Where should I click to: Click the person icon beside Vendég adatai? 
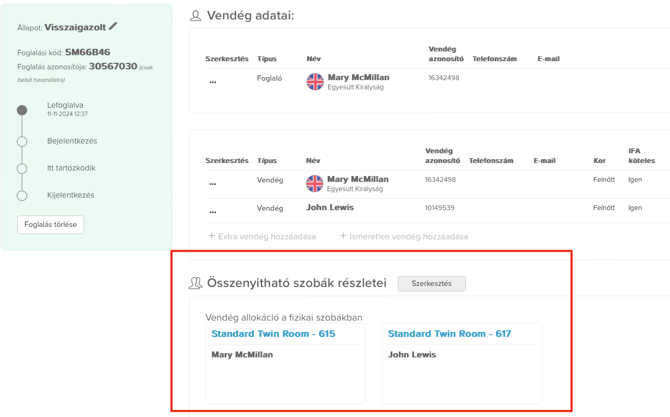[x=195, y=16]
